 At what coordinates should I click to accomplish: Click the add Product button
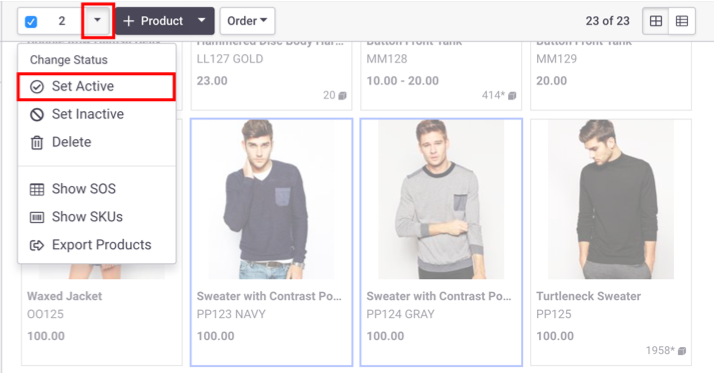(153, 21)
